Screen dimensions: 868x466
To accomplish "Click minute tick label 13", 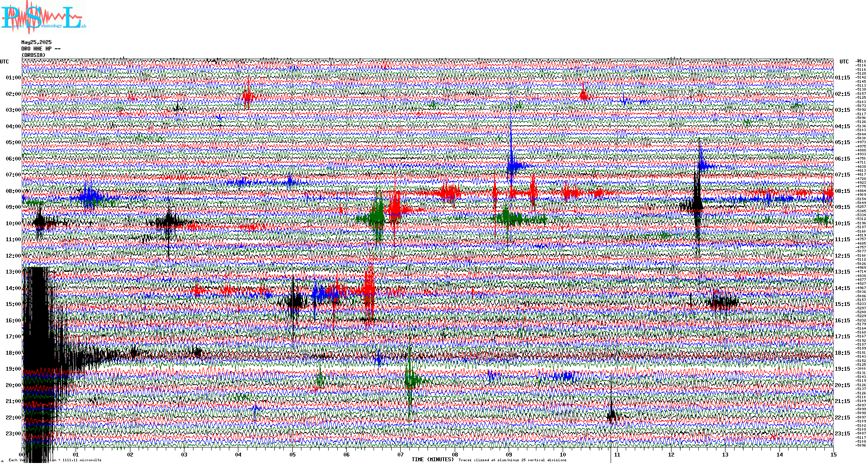I will click(725, 454).
